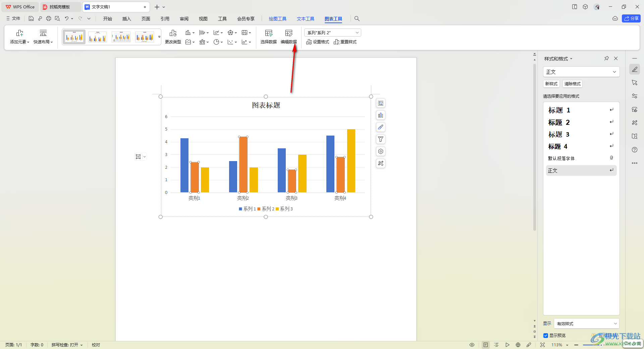The width and height of the screenshot is (644, 349).
Task: Click the Print icon in quick access
Action: pos(49,19)
